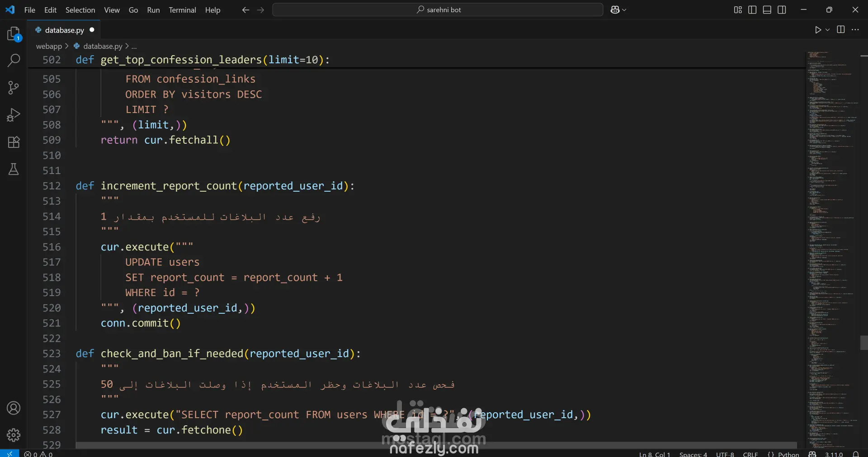The height and width of the screenshot is (457, 868).
Task: Expand the webapp breadcrumb folder
Action: 49,46
